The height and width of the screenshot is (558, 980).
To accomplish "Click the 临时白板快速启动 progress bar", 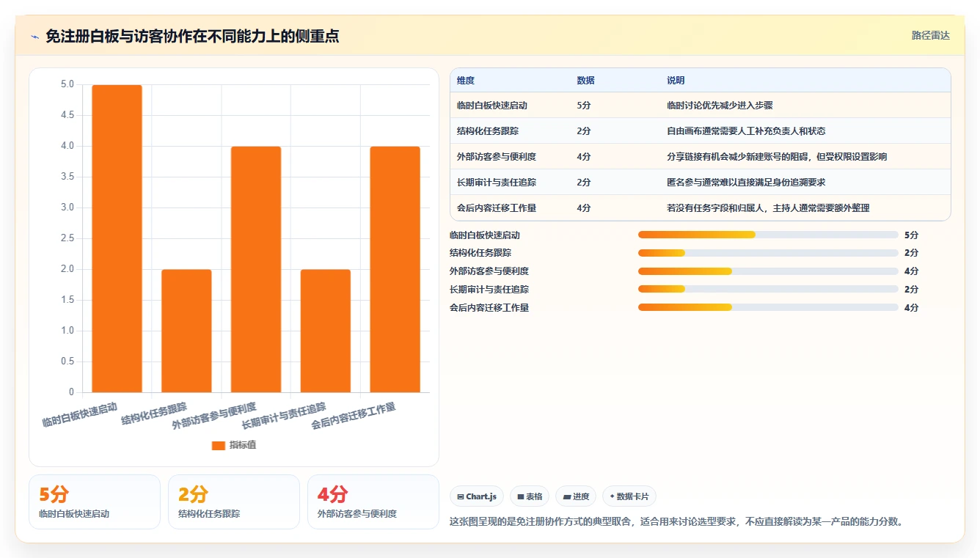I will [768, 235].
